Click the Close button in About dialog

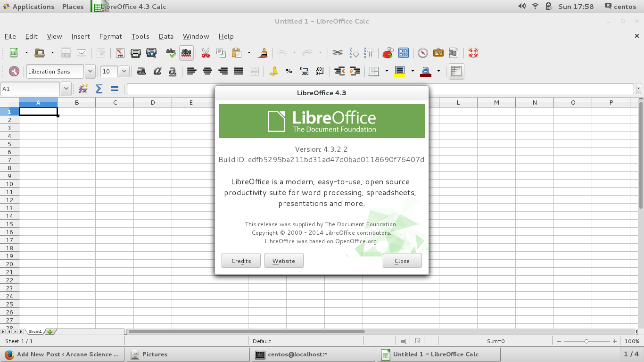(402, 261)
